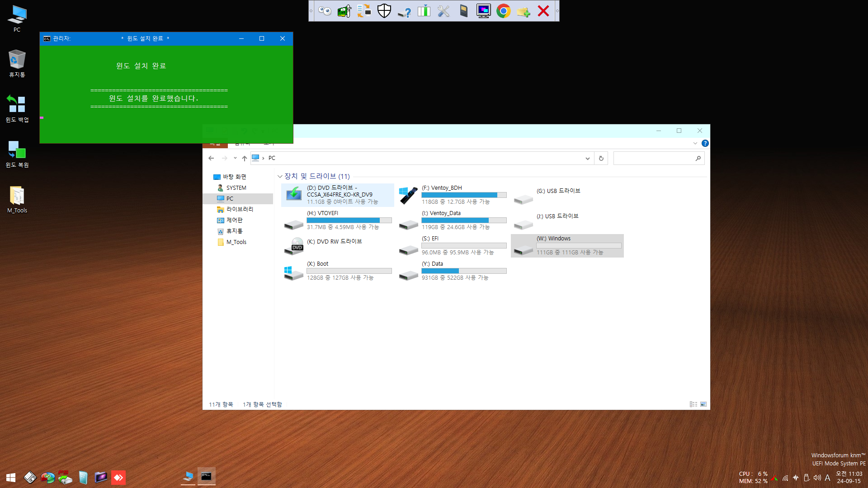Select 제어판 in navigation pane
Image resolution: width=868 pixels, height=488 pixels.
coord(234,220)
